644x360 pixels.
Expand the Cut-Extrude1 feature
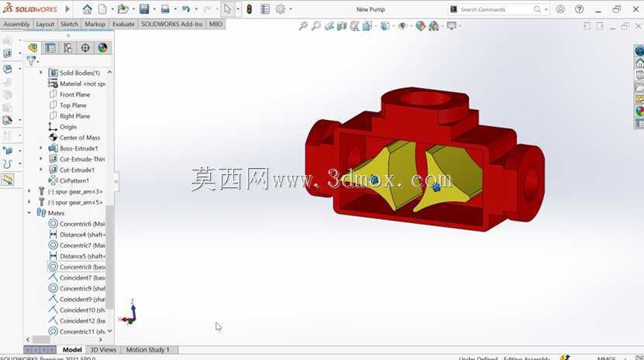(40, 170)
